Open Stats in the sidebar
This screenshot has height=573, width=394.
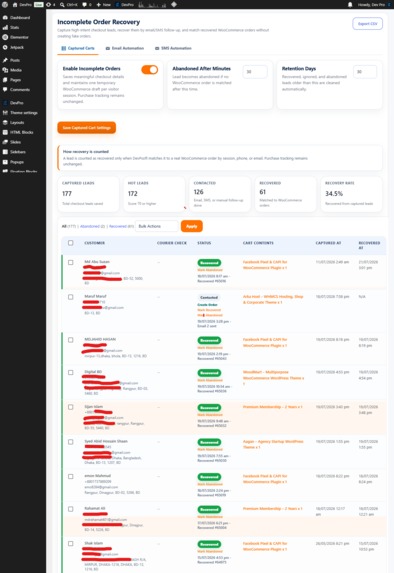[x=15, y=27]
